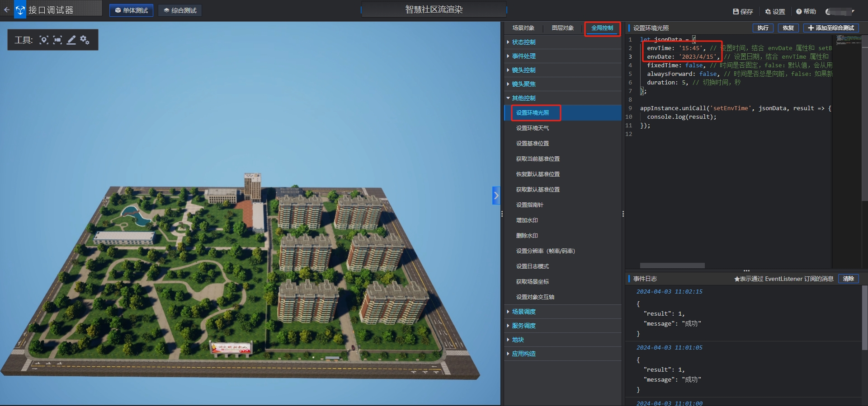This screenshot has width=868, height=406.
Task: Click the code editor minimap
Action: [849, 40]
